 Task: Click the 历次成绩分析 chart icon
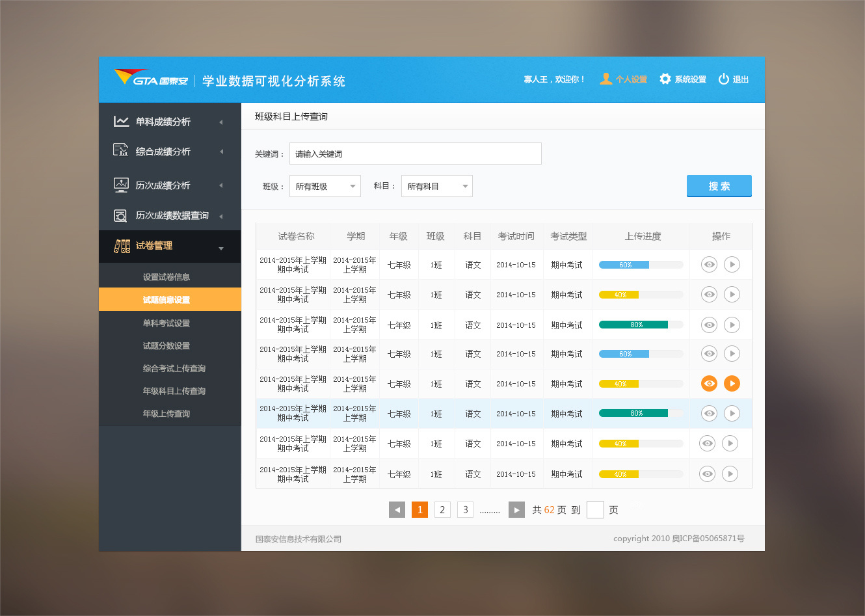tap(121, 185)
